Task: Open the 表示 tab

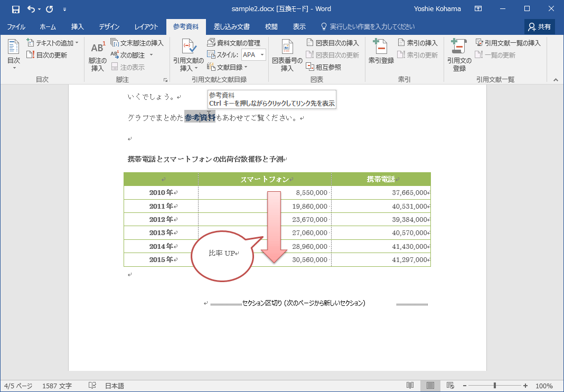Action: [x=299, y=26]
